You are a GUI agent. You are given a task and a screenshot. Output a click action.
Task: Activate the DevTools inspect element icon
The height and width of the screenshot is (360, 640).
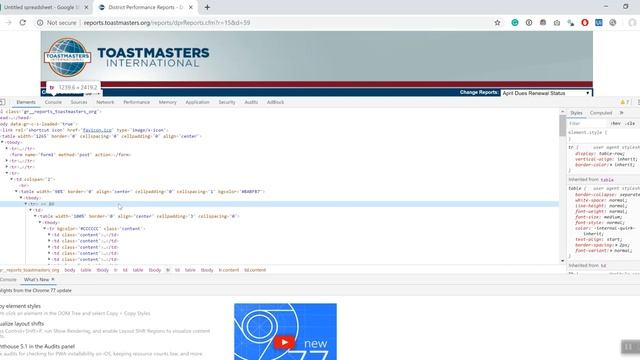click(x=2, y=102)
